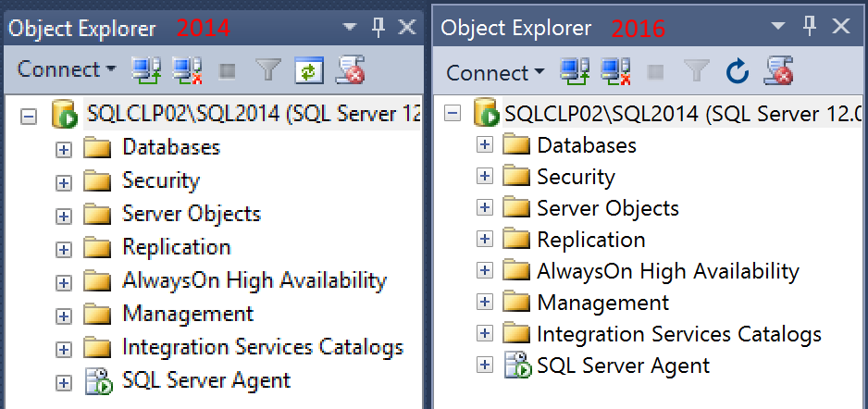868x409 pixels.
Task: Click Activity Monitor icon in 2016 toolbar
Action: pyautogui.click(x=778, y=71)
